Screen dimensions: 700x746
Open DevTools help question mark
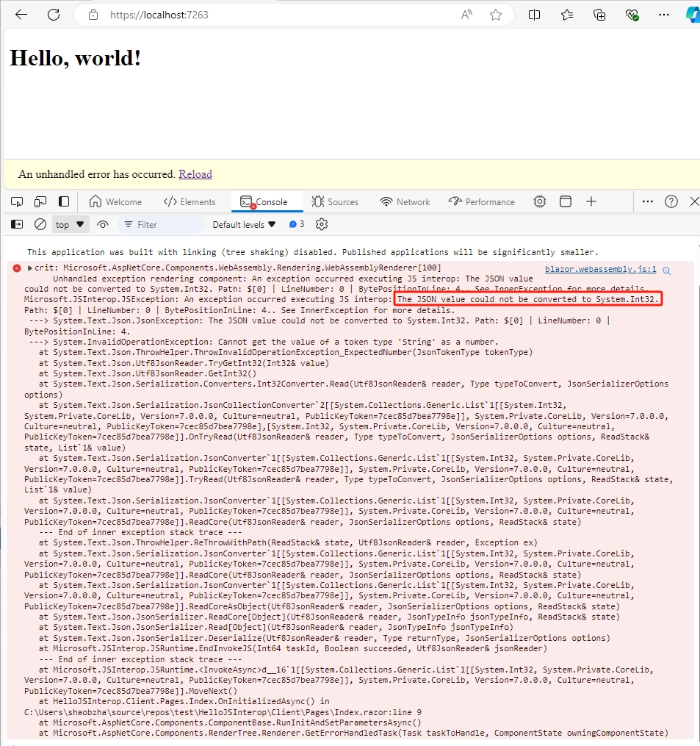pos(671,201)
